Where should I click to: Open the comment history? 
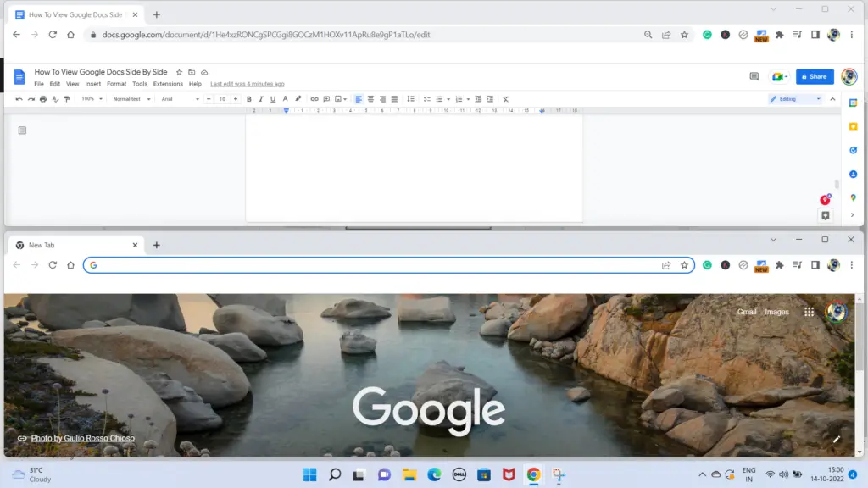(x=754, y=77)
